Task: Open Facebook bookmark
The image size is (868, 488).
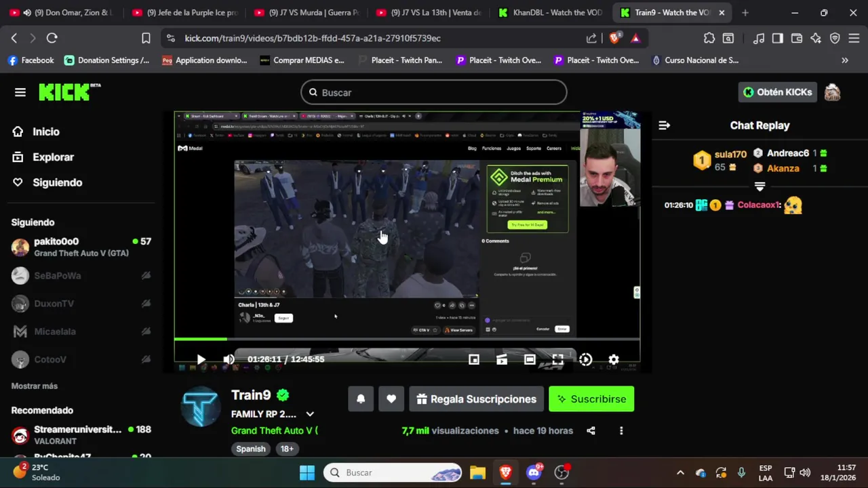Action: (31, 60)
